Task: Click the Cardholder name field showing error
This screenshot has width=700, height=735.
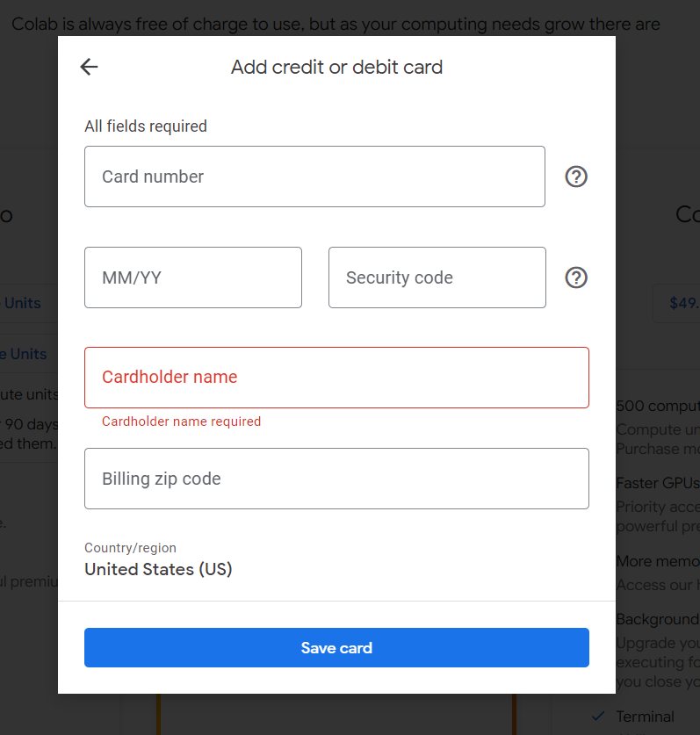Action: tap(336, 378)
